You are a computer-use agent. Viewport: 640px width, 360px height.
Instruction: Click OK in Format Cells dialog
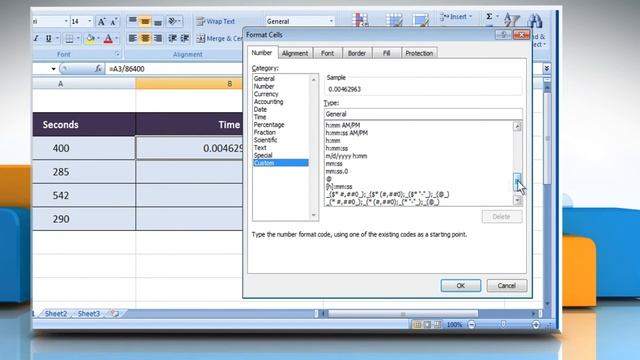(461, 286)
